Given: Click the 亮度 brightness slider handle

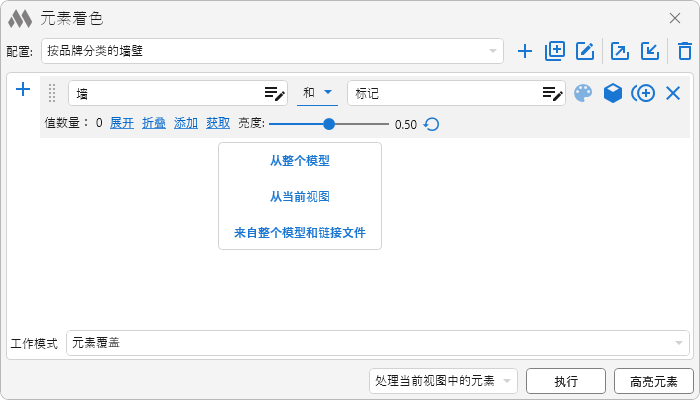Looking at the screenshot, I should pyautogui.click(x=329, y=124).
